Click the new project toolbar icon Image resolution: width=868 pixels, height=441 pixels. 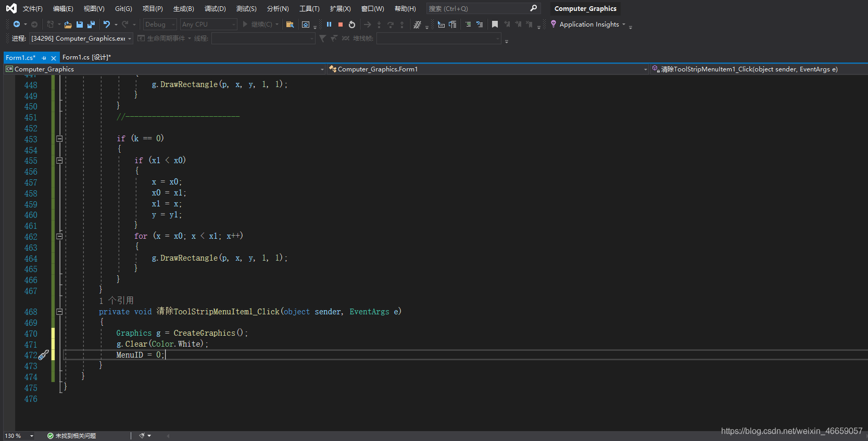(51, 24)
